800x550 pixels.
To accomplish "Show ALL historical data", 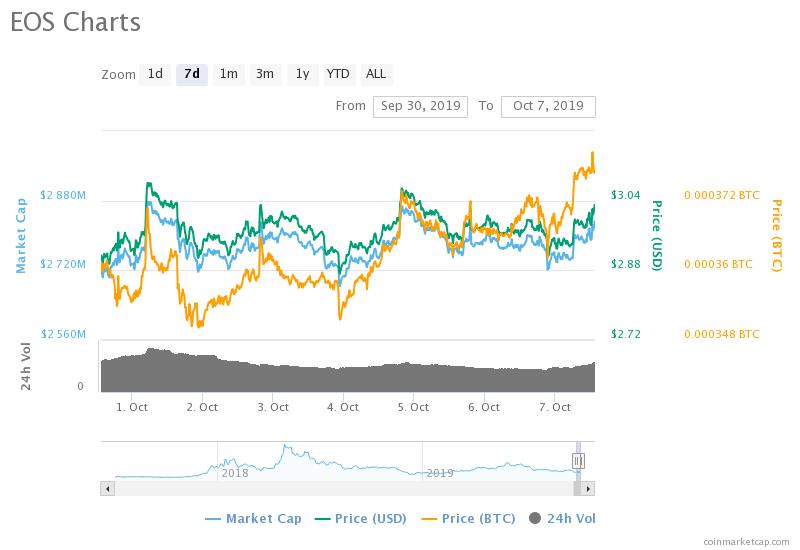I will pyautogui.click(x=376, y=74).
